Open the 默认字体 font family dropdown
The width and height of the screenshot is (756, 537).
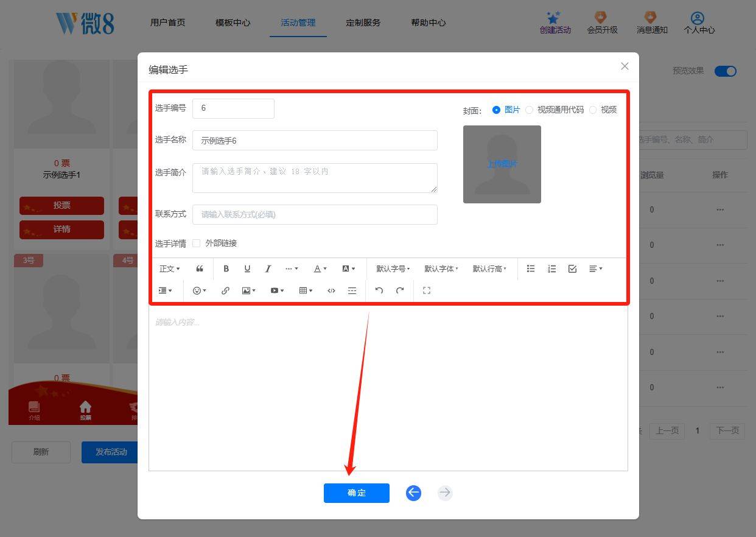441,268
